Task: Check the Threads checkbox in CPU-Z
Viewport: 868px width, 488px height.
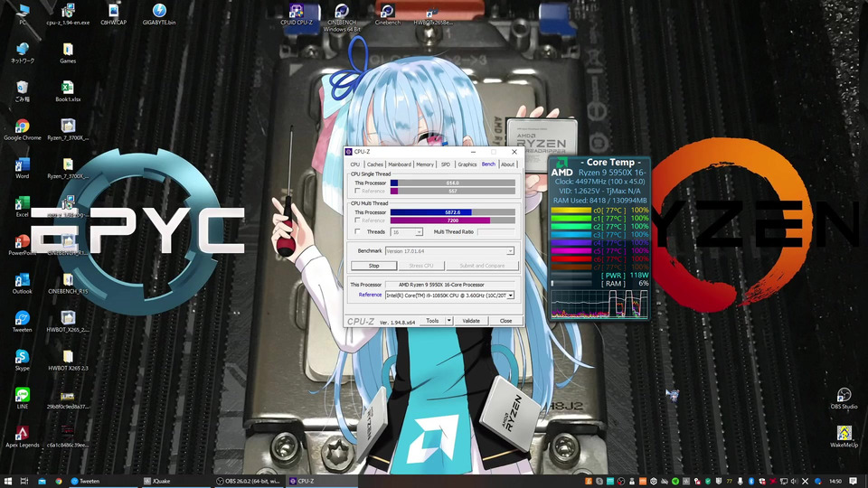Action: [358, 232]
